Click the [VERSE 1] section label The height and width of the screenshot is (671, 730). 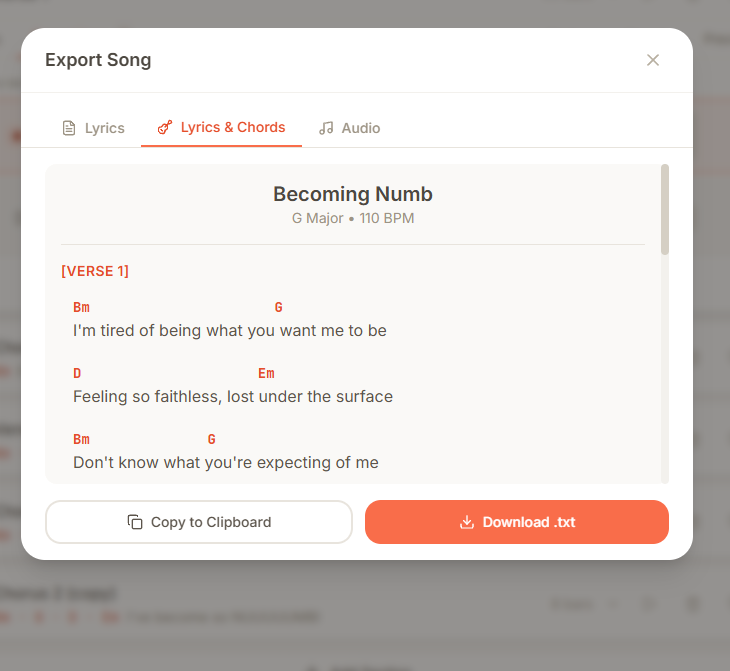[95, 271]
